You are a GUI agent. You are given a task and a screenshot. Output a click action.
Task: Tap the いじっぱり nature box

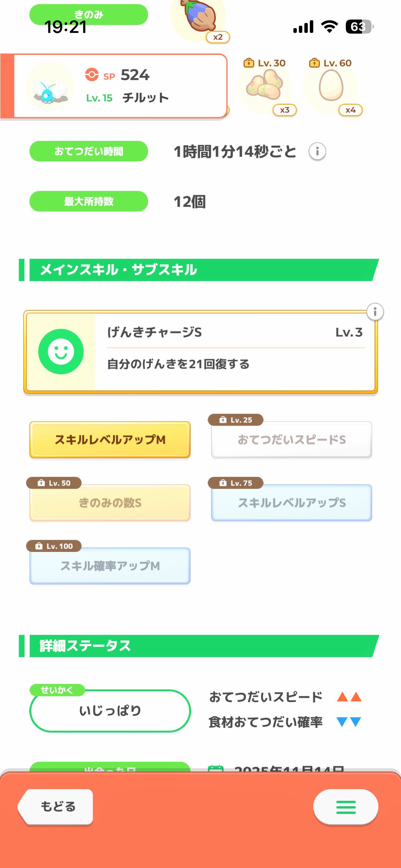[110, 711]
